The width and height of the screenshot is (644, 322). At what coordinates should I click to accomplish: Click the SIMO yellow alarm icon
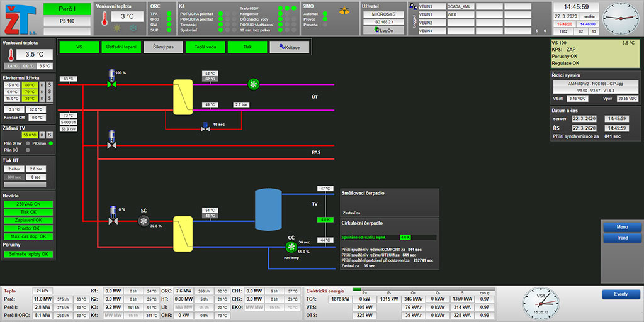coord(344,12)
